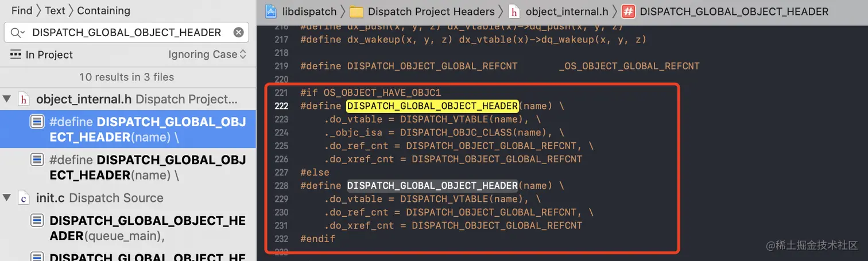The height and width of the screenshot is (261, 868).
Task: Click the yellow highlighted DISPATCH_GLOBAL_OBJECT_HEADER on line 222
Action: [432, 106]
